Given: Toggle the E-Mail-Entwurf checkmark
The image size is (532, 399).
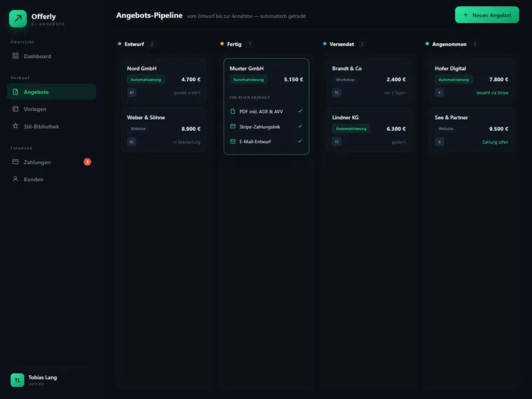Looking at the screenshot, I should point(300,141).
